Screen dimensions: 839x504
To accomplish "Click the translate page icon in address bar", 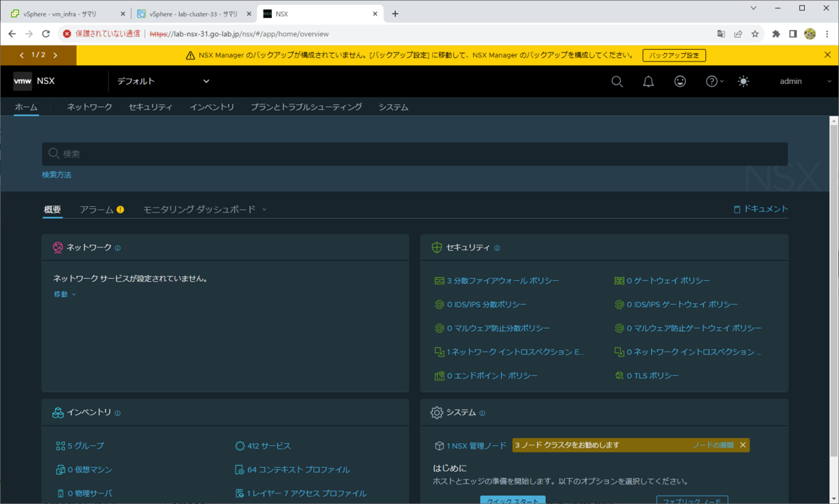I will (x=722, y=34).
